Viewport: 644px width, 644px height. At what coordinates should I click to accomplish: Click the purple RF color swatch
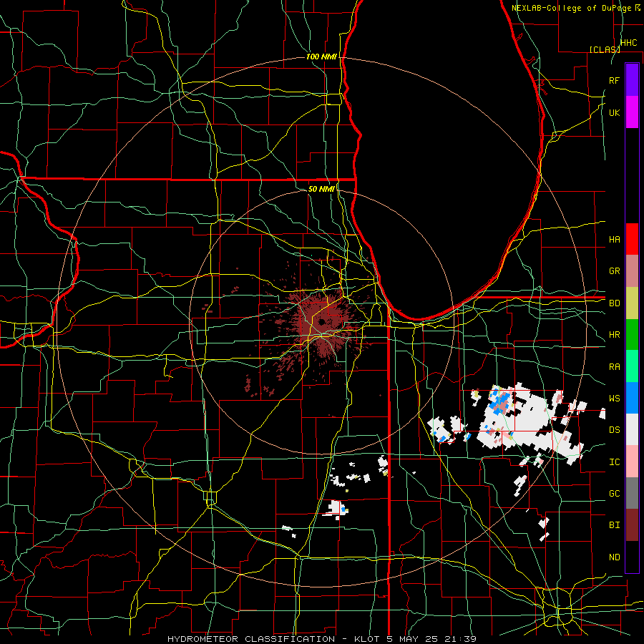[x=632, y=80]
